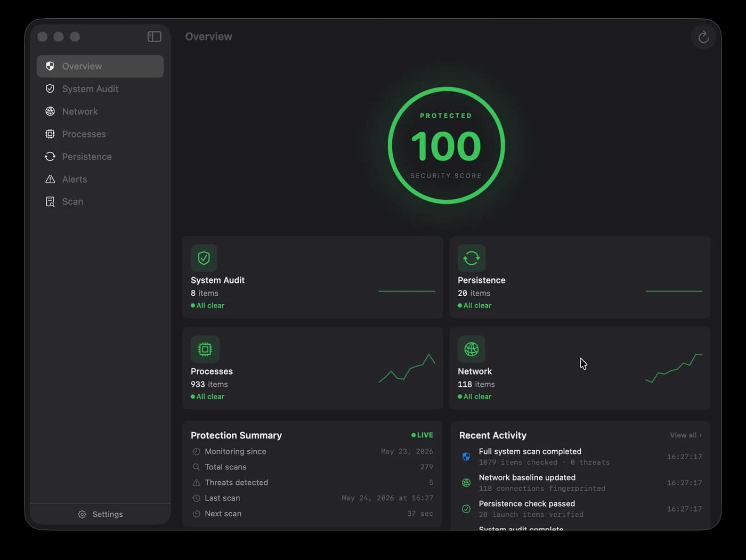Select the Persistence check passed entry
Viewport: 746px width, 560px height.
(581, 509)
